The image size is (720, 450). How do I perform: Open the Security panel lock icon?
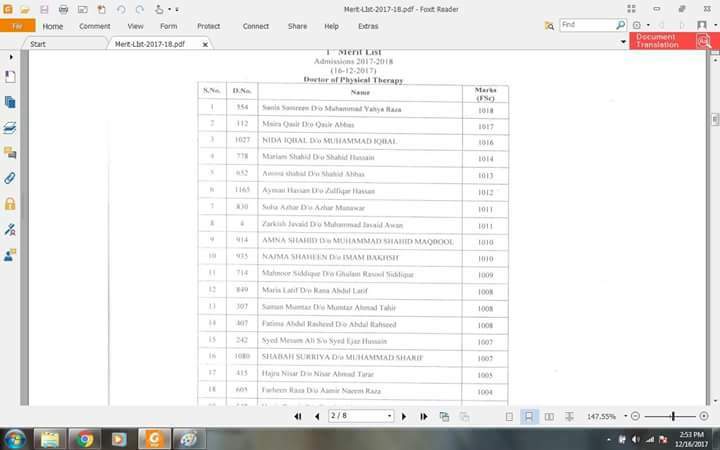click(10, 203)
